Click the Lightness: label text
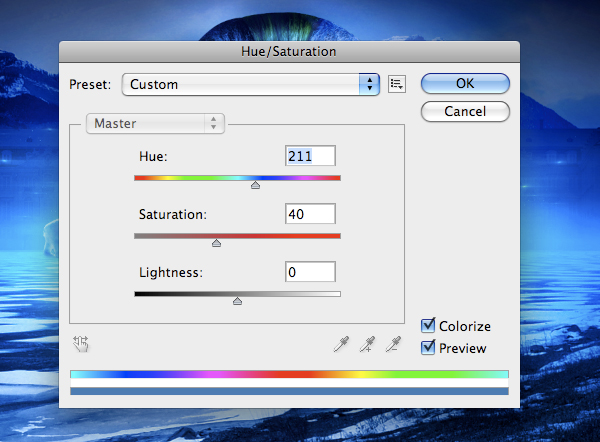This screenshot has height=442, width=600. [171, 272]
